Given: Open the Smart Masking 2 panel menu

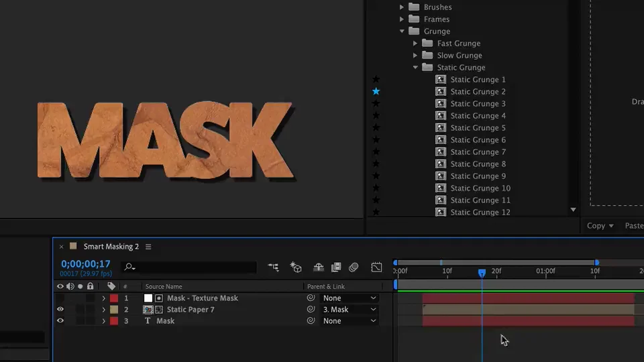Looking at the screenshot, I should (148, 247).
